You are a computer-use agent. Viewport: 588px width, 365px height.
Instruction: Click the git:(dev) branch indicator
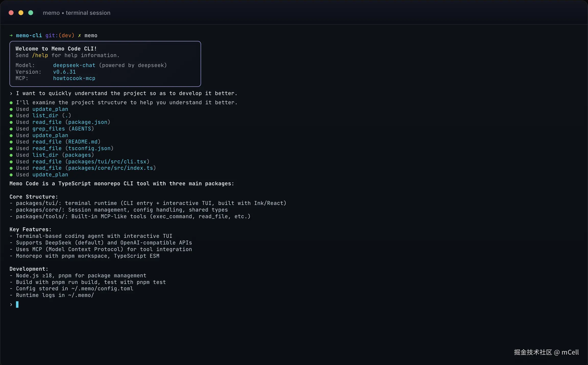click(x=60, y=35)
